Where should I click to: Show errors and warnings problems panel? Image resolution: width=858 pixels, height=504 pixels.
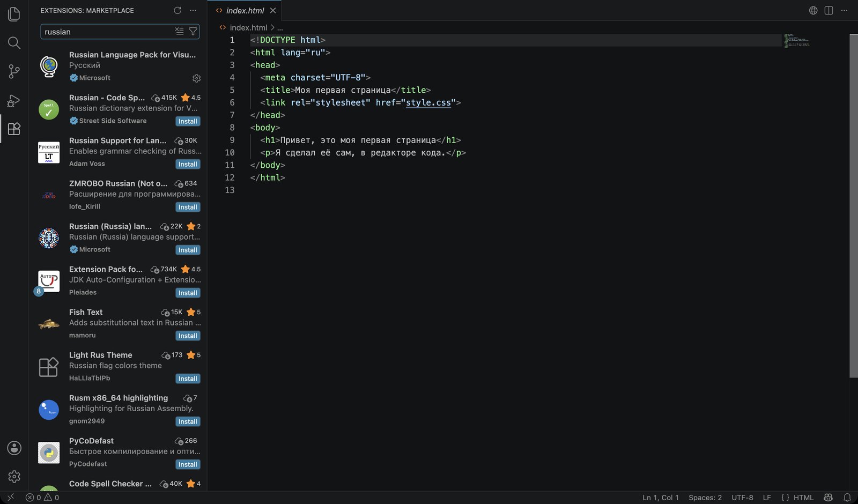coord(42,498)
